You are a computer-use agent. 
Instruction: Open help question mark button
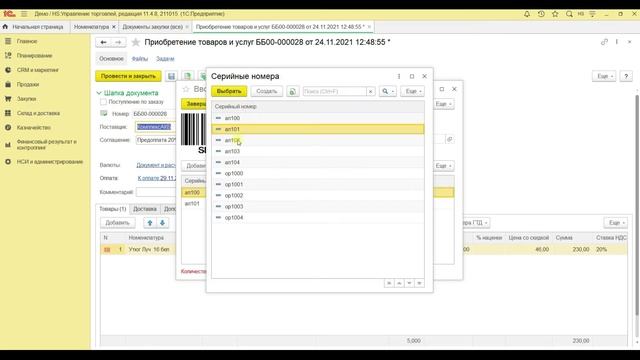click(626, 76)
